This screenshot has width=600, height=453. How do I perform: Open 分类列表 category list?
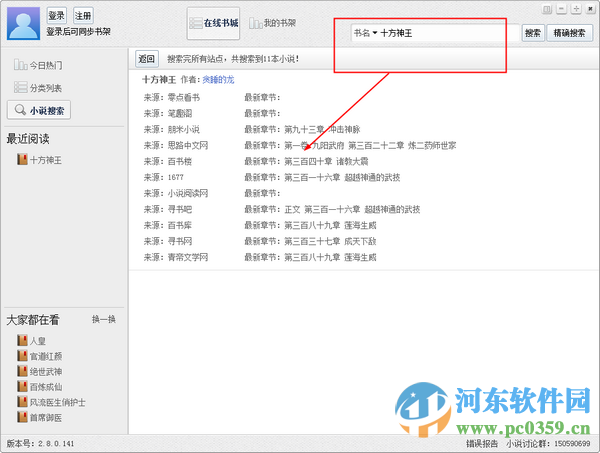click(x=38, y=88)
